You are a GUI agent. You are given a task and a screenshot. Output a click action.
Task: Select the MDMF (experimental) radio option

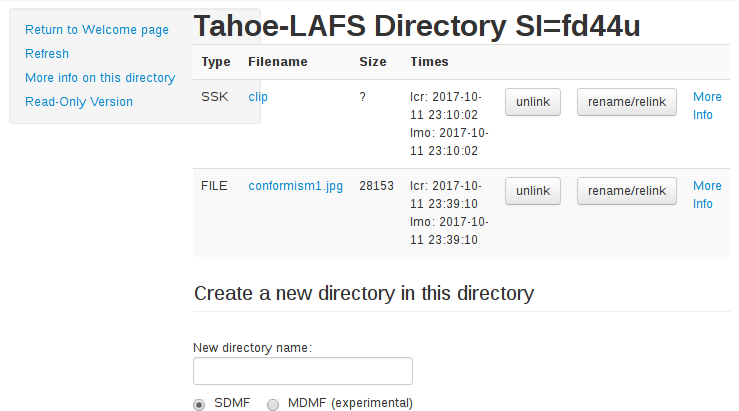[x=273, y=404]
